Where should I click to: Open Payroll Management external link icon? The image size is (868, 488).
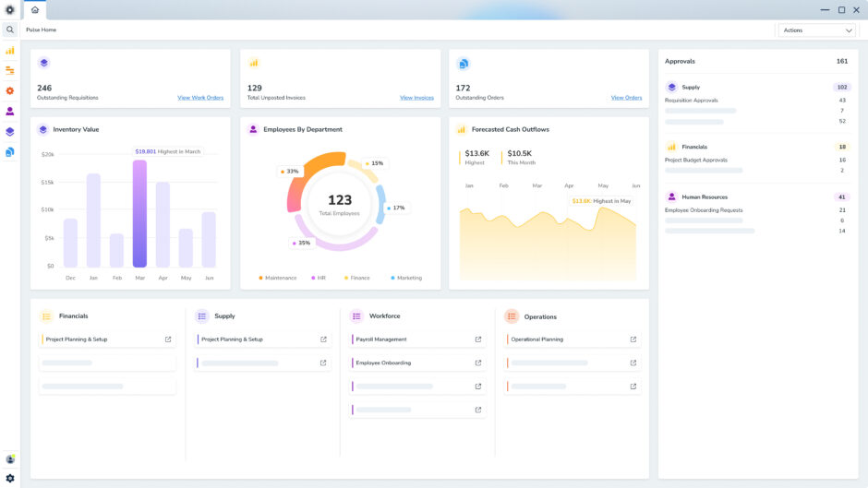click(477, 339)
